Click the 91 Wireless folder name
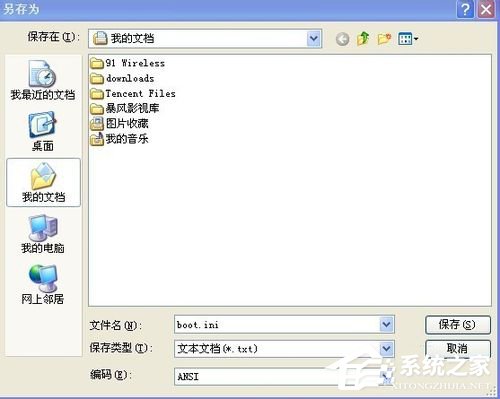Viewport: 500px width, 399px height. point(135,63)
